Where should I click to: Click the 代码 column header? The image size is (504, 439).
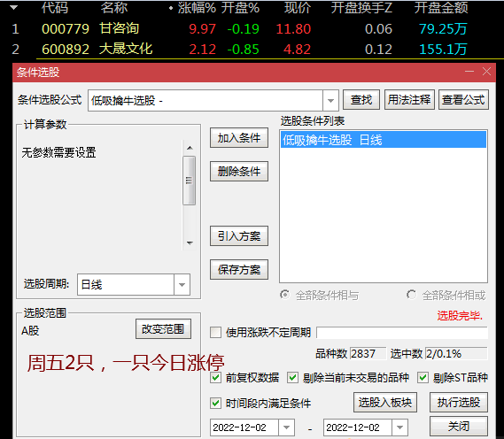[55, 8]
